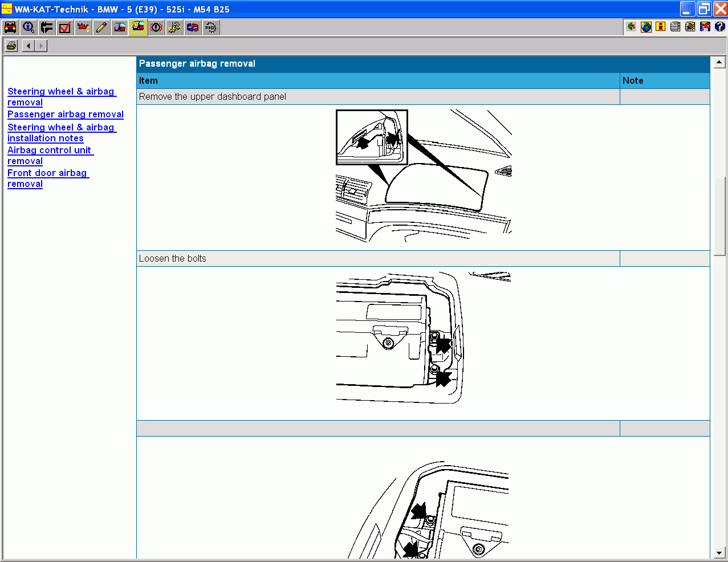Click the upper dashboard panel illustration
This screenshot has height=562, width=728.
tap(424, 176)
